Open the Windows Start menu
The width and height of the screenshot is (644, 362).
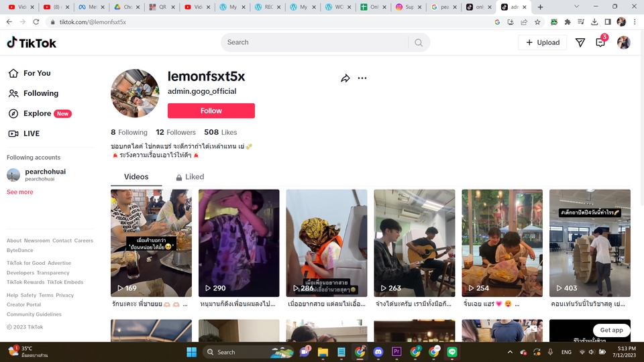click(x=191, y=352)
